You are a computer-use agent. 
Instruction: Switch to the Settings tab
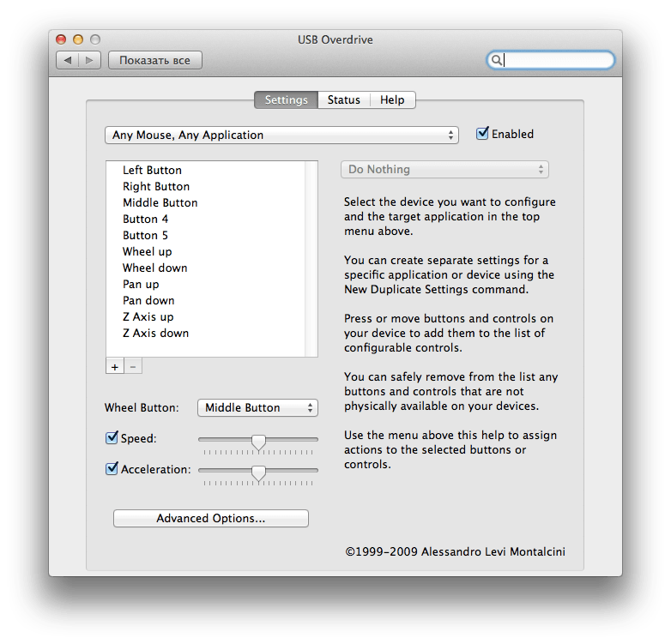(x=286, y=100)
